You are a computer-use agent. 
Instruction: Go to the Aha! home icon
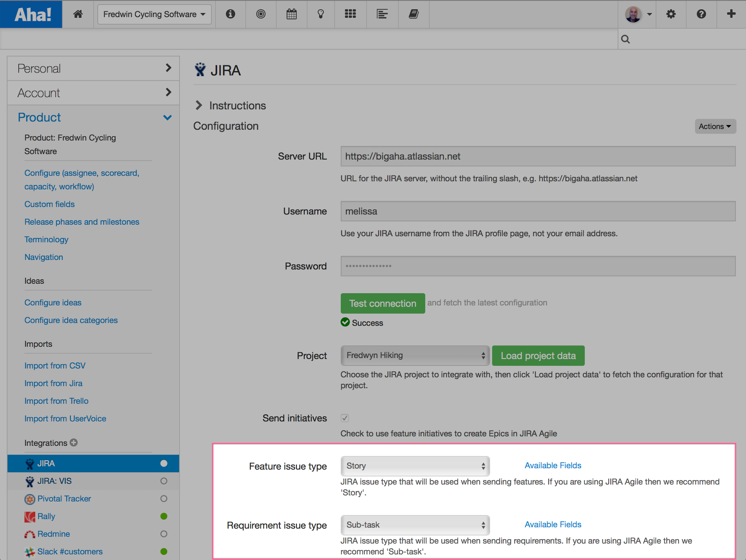pyautogui.click(x=78, y=14)
